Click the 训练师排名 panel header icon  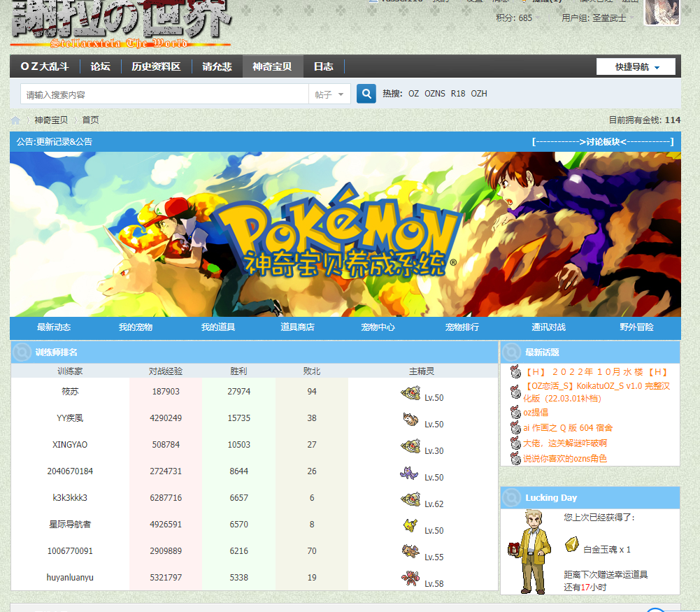(x=22, y=353)
